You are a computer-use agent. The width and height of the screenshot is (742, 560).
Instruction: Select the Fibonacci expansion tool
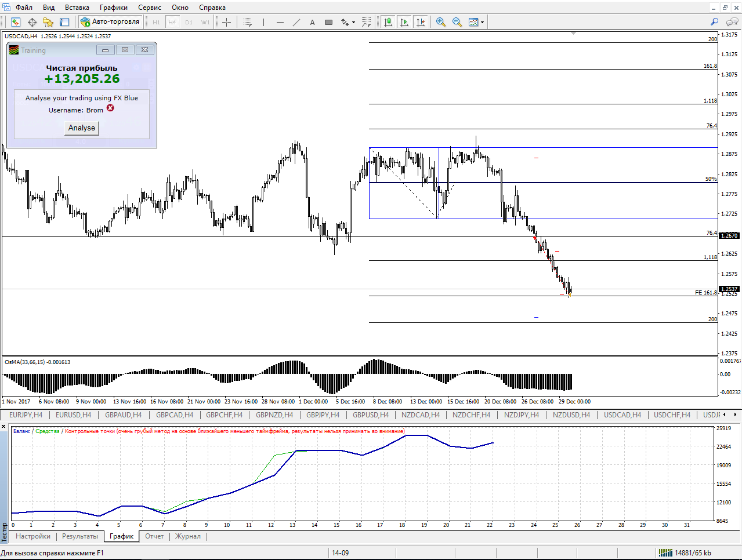[x=366, y=22]
